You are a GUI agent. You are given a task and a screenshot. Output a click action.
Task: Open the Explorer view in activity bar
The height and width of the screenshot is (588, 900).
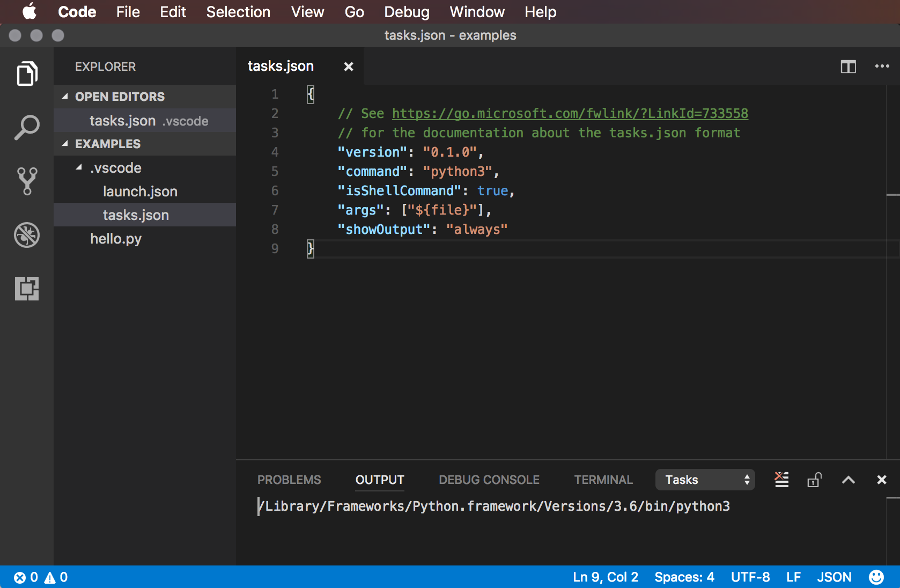pyautogui.click(x=27, y=74)
